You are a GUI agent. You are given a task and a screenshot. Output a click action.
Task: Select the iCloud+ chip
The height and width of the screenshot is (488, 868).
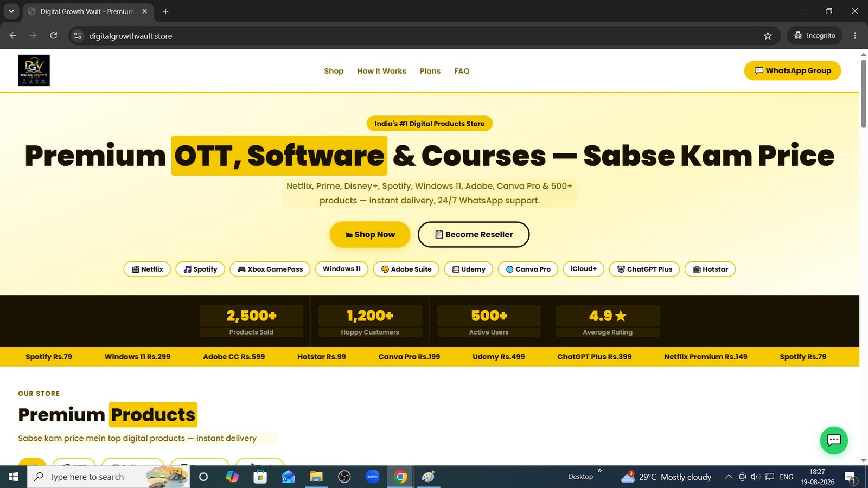584,269
